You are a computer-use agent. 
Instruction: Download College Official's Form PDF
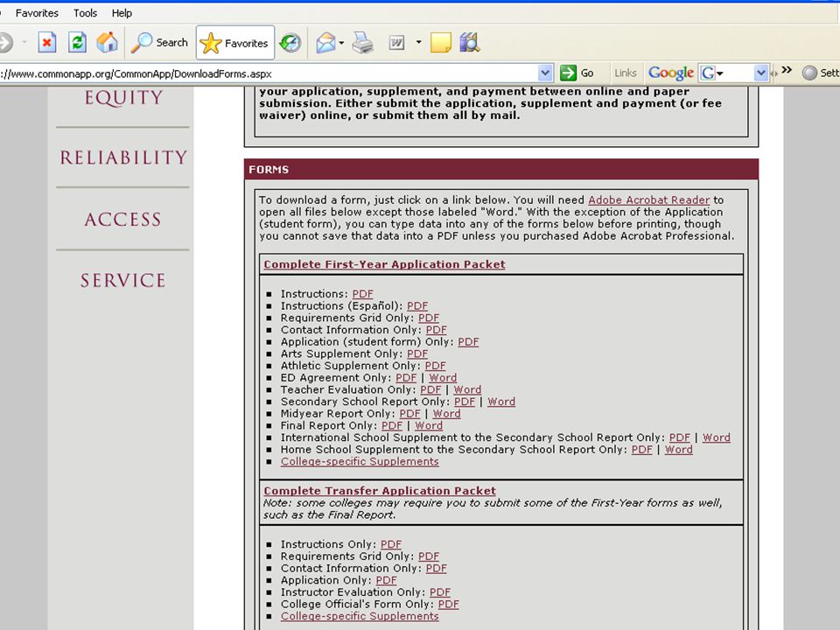click(448, 604)
